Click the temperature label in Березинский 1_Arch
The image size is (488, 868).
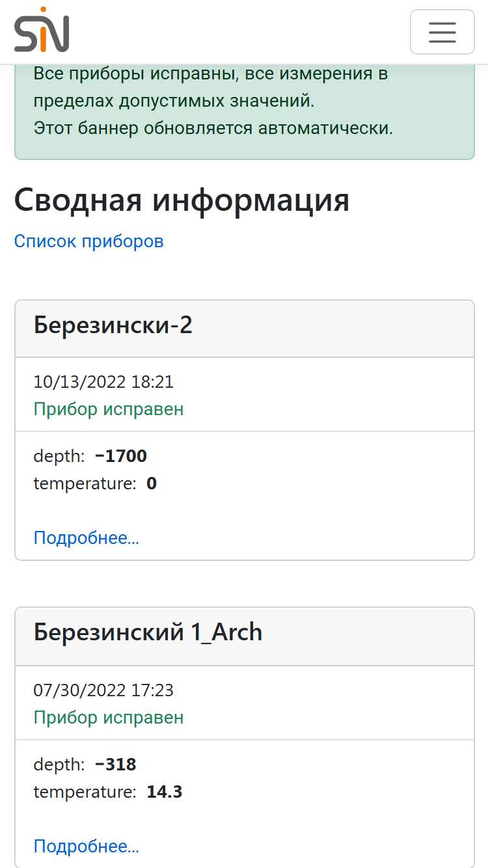[85, 793]
